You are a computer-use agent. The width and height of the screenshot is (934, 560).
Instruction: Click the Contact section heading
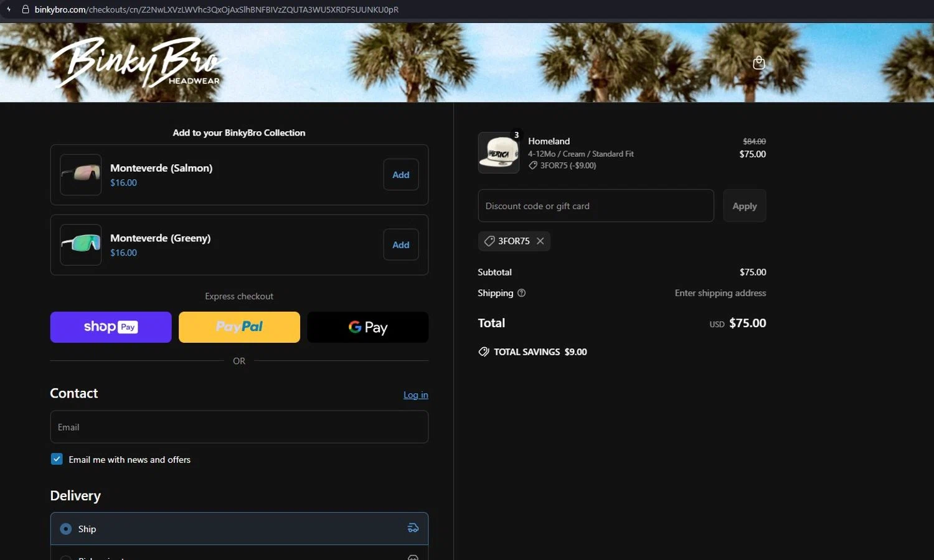(x=74, y=393)
